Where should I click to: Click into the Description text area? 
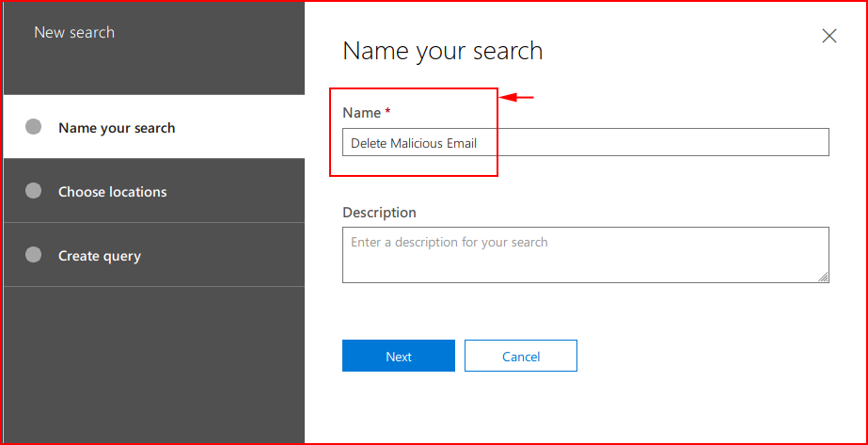tap(585, 255)
